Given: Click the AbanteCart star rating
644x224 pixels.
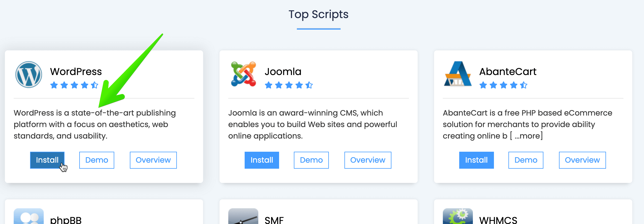Looking at the screenshot, I should pyautogui.click(x=503, y=85).
